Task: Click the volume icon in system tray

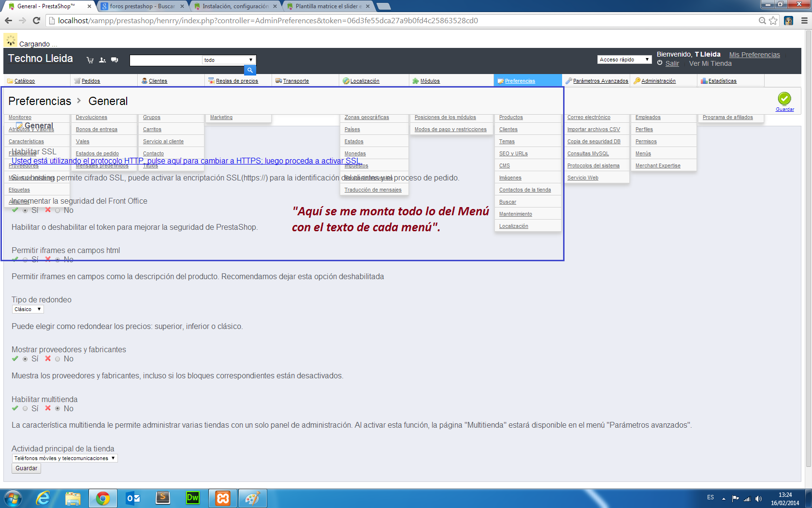Action: 758,498
